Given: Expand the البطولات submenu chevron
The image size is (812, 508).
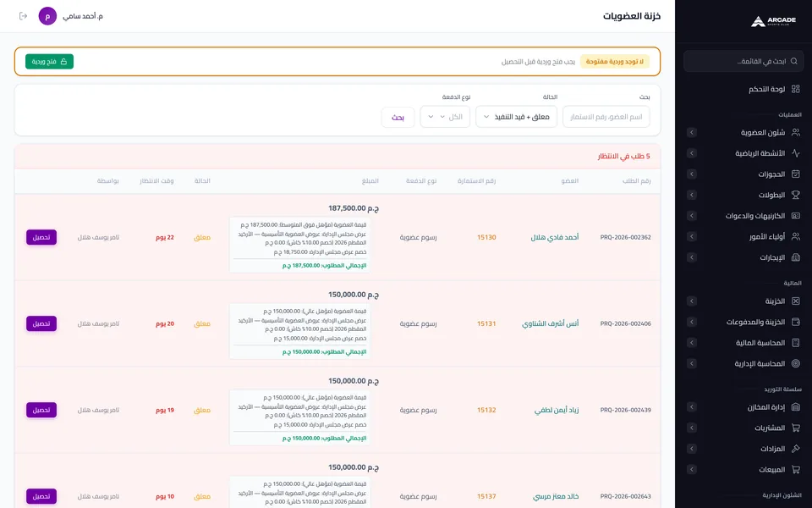Looking at the screenshot, I should (692, 195).
